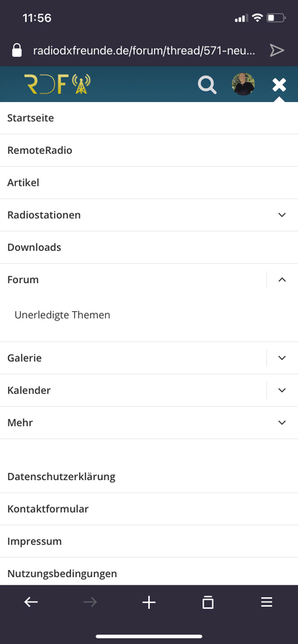
Task: Tap the send/share arrow in address bar
Action: [276, 50]
